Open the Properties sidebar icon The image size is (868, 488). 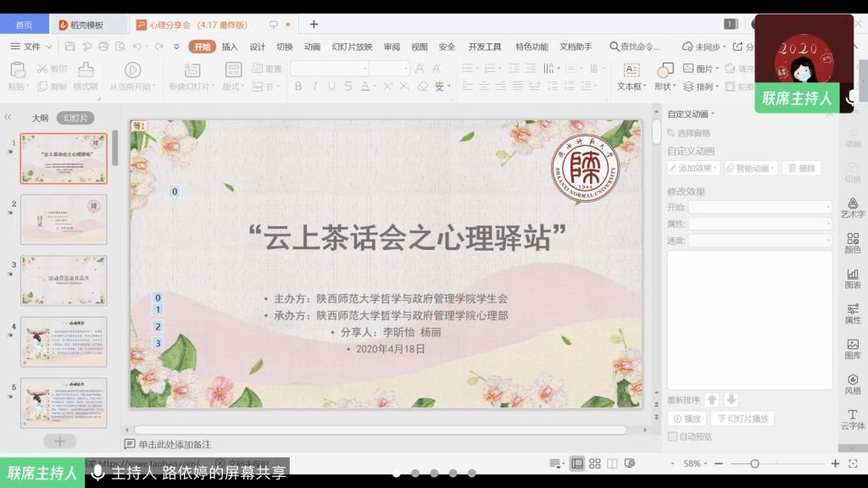[x=853, y=308]
